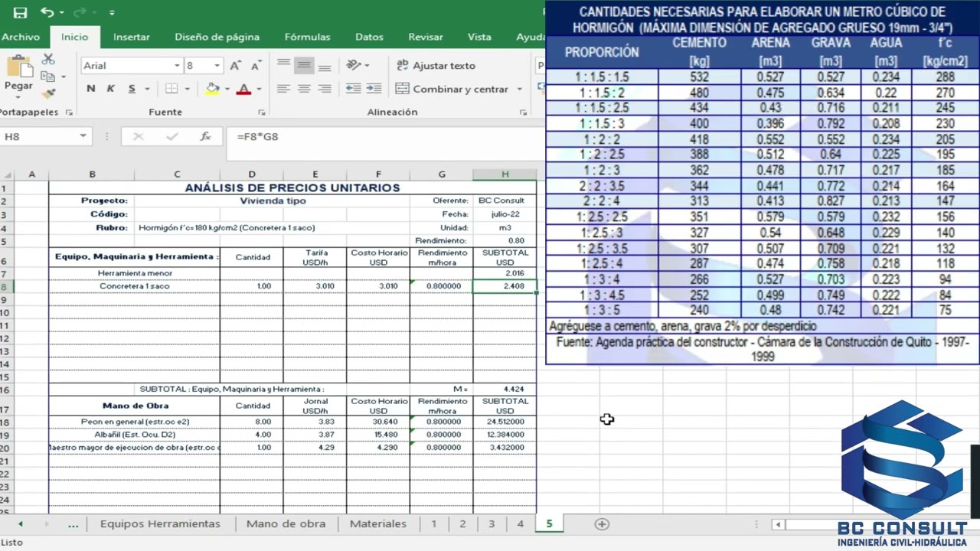Image resolution: width=980 pixels, height=551 pixels.
Task: Toggle underline with the S button
Action: pyautogui.click(x=132, y=89)
